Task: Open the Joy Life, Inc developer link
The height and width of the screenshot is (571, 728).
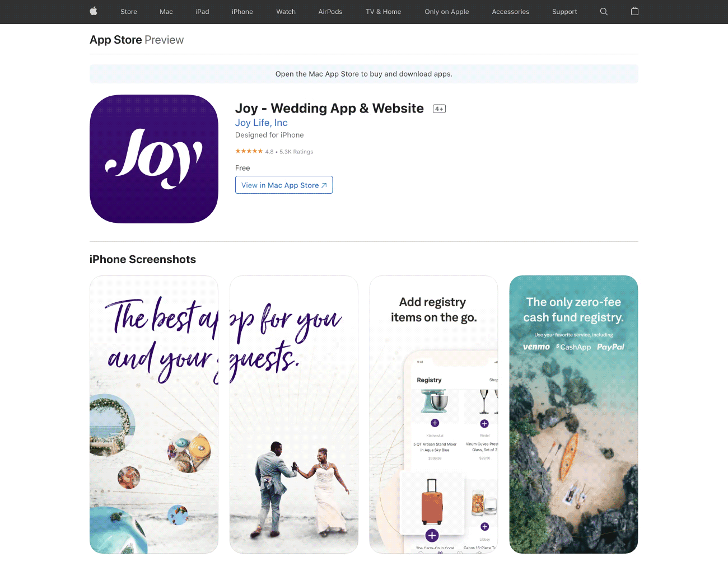Action: pos(262,123)
